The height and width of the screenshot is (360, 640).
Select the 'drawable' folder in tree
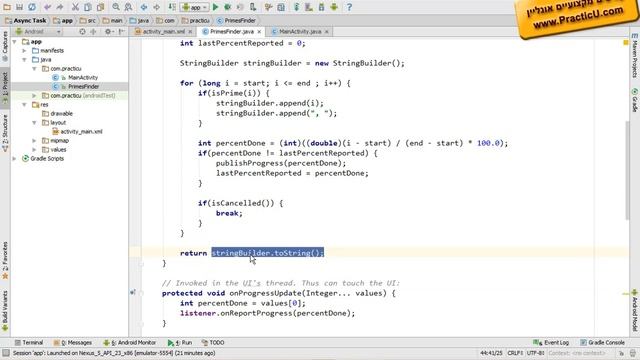[61, 113]
